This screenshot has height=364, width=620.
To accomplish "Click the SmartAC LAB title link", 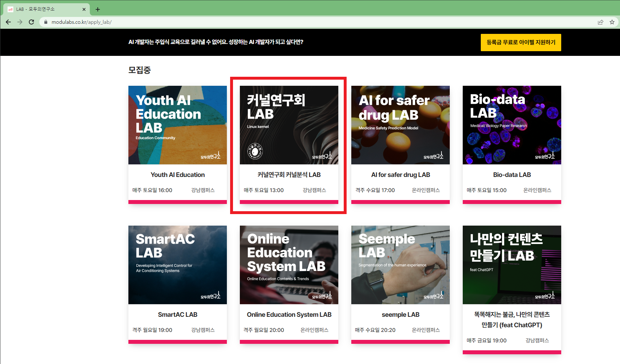I will (177, 315).
